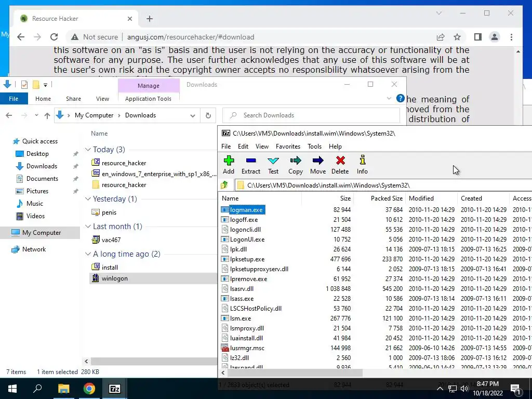Choose the Move tool in 7-Zip
The height and width of the screenshot is (399, 532).
(x=318, y=165)
